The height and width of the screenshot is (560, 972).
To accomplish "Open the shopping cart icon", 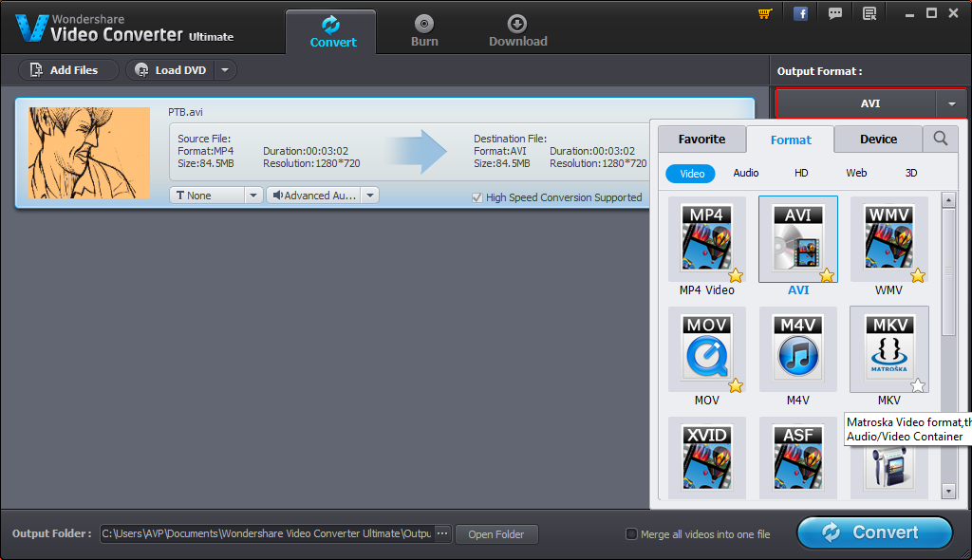I will point(765,13).
